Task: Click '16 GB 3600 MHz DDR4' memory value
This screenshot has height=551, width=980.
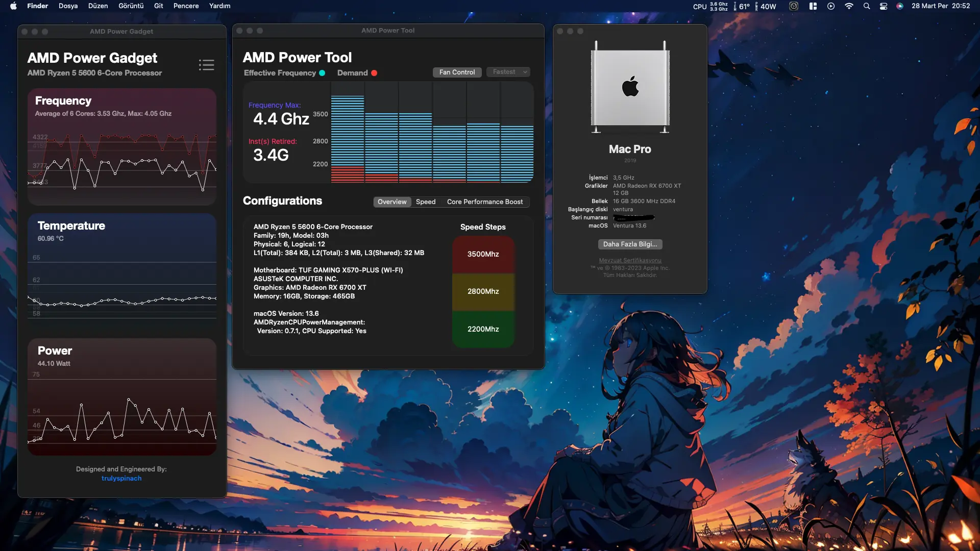Action: click(644, 201)
